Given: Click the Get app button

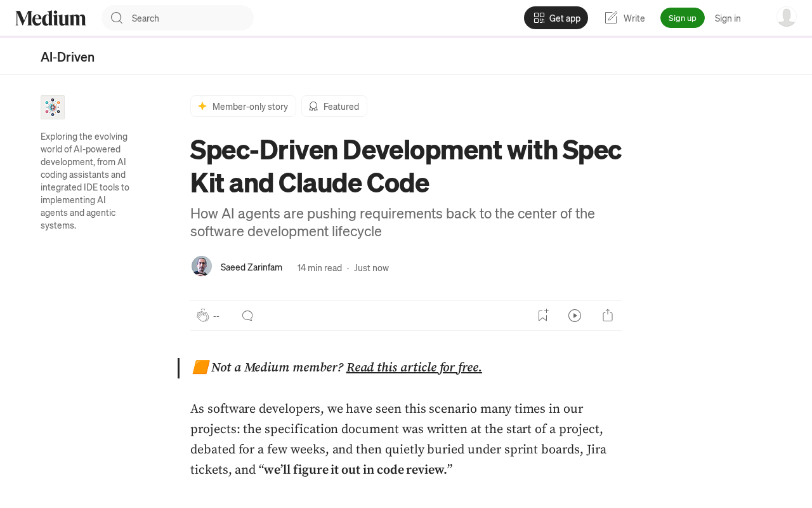Looking at the screenshot, I should coord(556,18).
